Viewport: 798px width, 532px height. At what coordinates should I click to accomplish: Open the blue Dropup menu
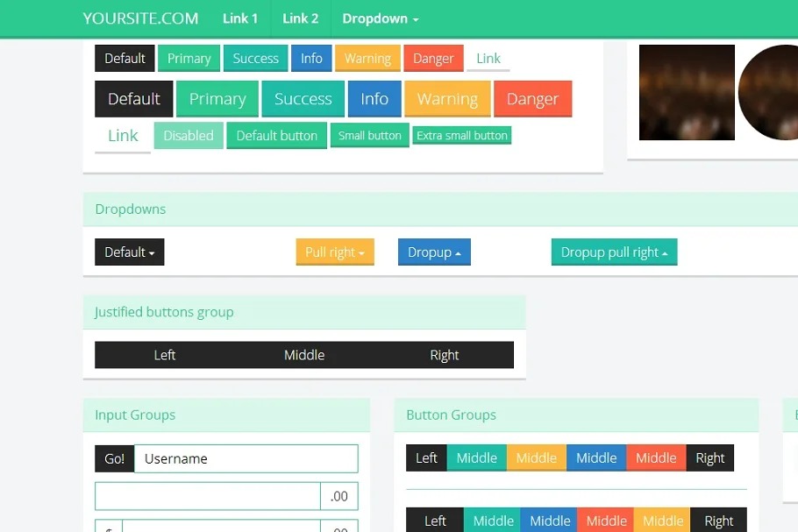pyautogui.click(x=434, y=252)
